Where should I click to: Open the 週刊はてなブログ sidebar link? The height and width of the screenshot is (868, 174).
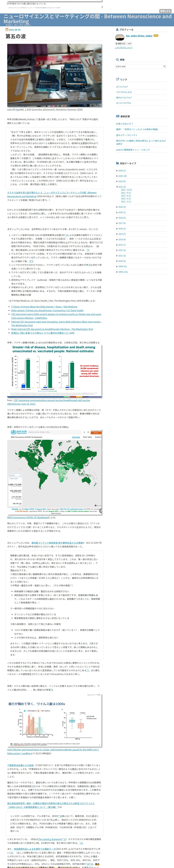tap(124, 97)
